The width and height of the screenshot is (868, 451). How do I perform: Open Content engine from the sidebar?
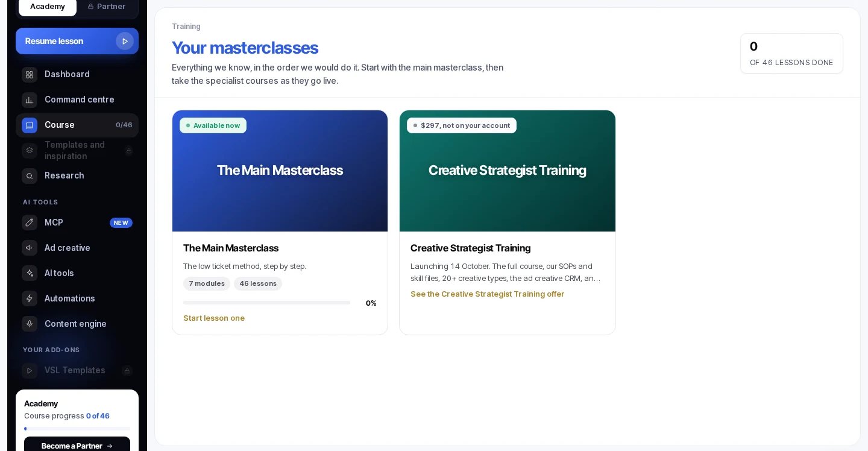77,324
